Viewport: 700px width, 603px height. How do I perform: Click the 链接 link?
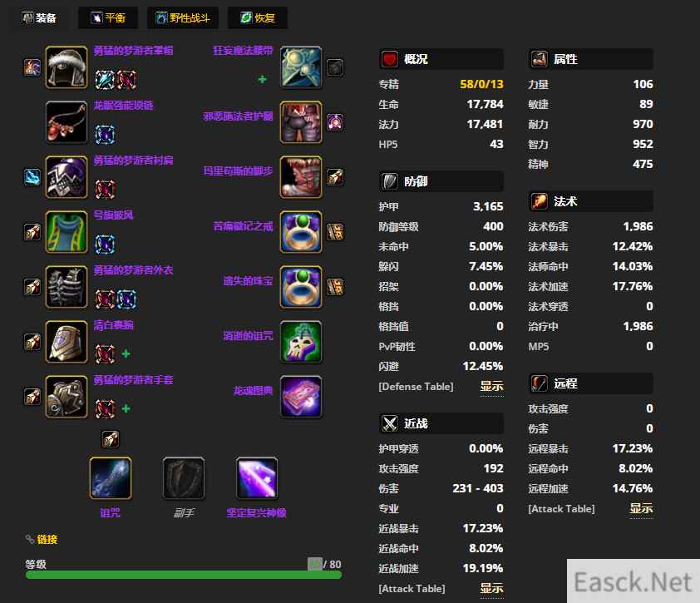point(47,540)
